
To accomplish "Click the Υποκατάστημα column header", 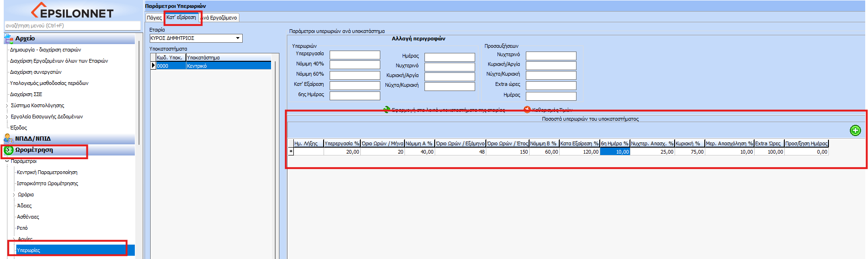I will [228, 58].
